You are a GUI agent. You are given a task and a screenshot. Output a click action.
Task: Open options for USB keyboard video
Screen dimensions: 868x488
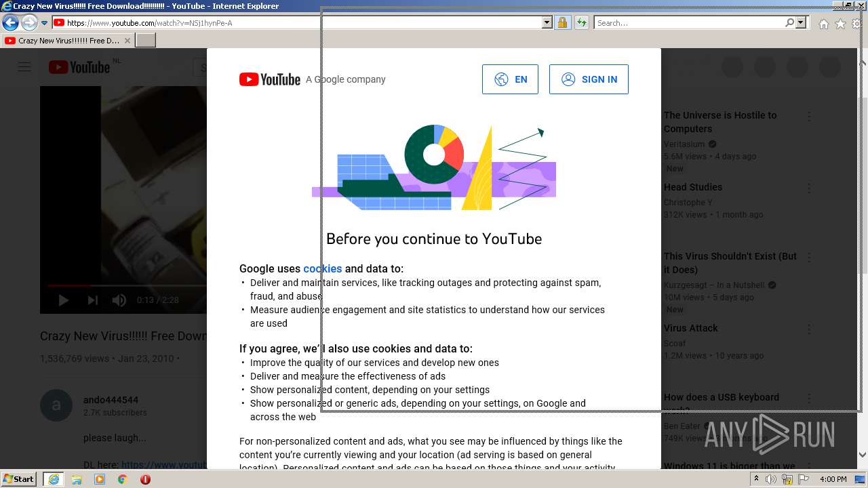tap(809, 399)
